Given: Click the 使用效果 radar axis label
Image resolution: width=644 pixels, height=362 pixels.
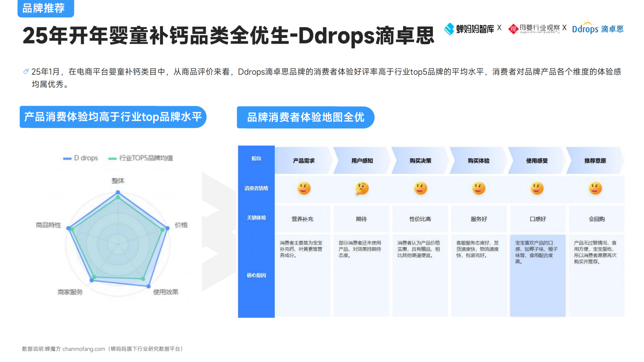Looking at the screenshot, I should [166, 292].
